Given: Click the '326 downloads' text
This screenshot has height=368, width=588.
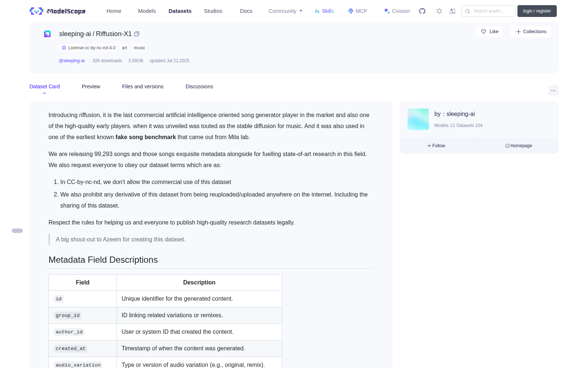Looking at the screenshot, I should coord(107,61).
